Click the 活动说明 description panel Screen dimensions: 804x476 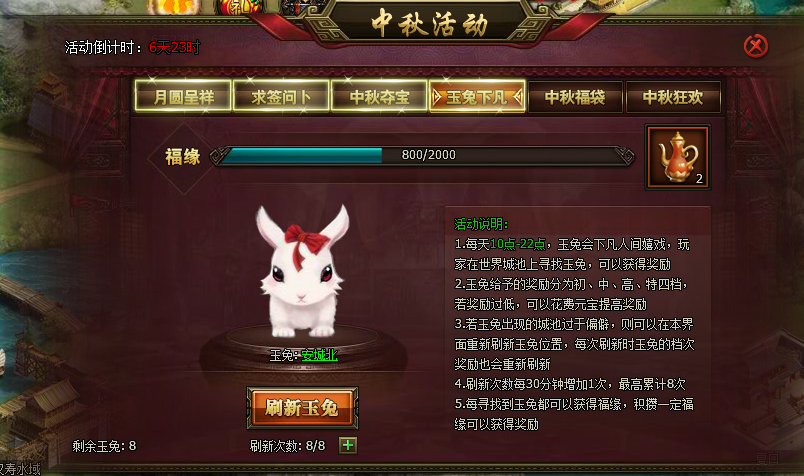point(577,324)
